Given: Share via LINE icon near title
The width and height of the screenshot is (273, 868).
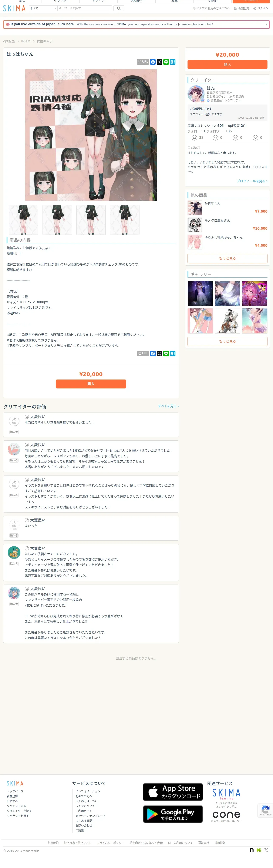Looking at the screenshot, I should [166, 62].
